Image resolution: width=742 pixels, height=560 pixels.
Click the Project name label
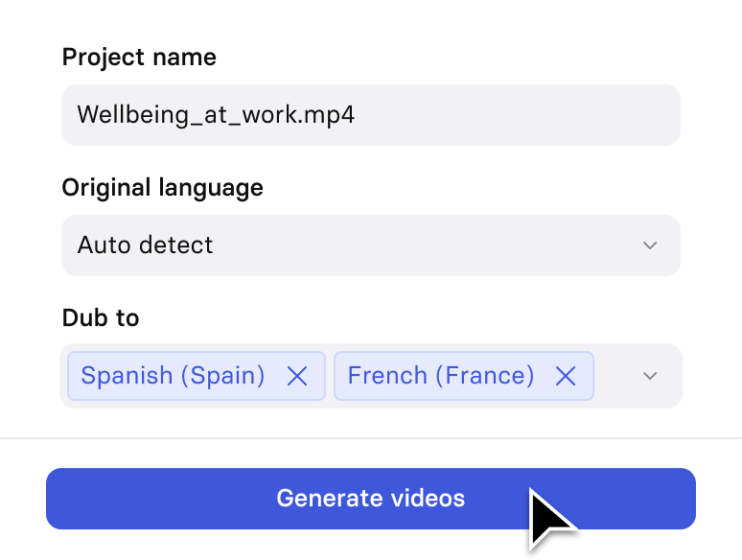tap(139, 58)
